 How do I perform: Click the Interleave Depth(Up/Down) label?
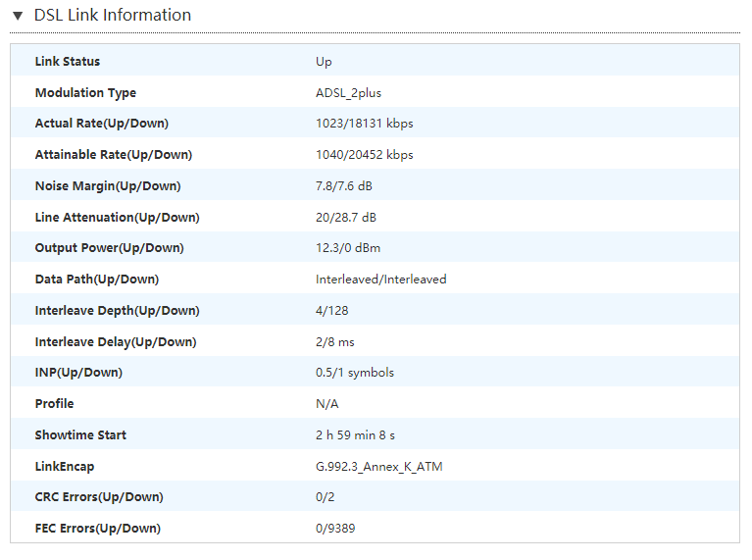(117, 311)
